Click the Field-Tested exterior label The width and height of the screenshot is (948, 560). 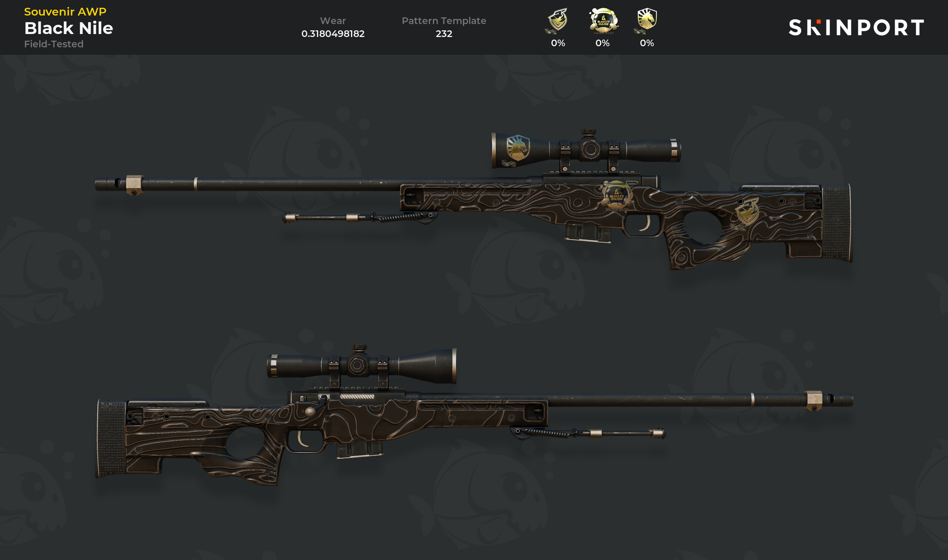point(54,44)
